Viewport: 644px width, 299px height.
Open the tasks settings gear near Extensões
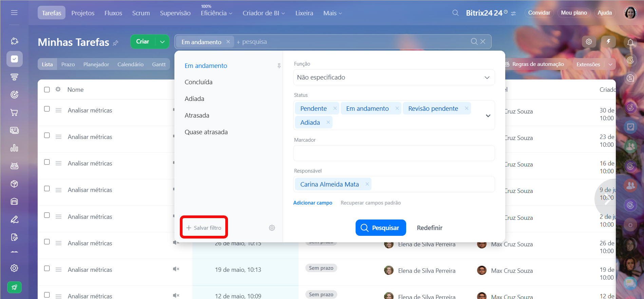pos(589,41)
